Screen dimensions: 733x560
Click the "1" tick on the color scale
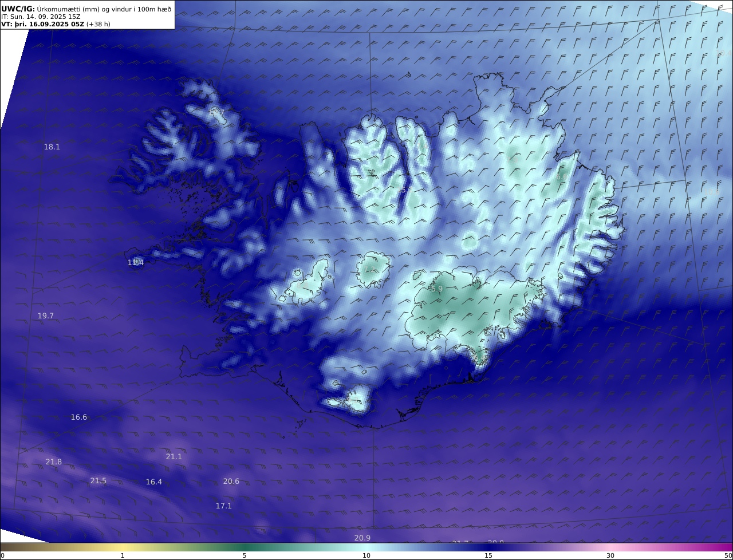[x=123, y=555]
